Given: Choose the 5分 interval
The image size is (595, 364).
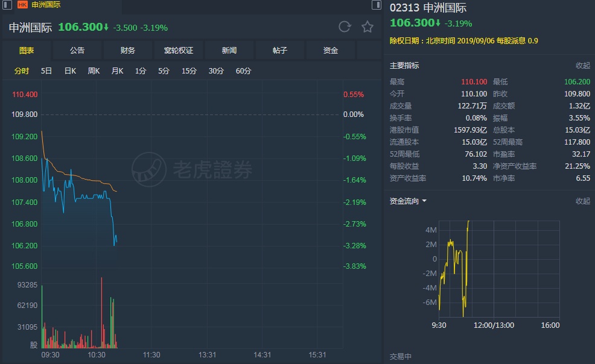Looking at the screenshot, I should pos(164,71).
